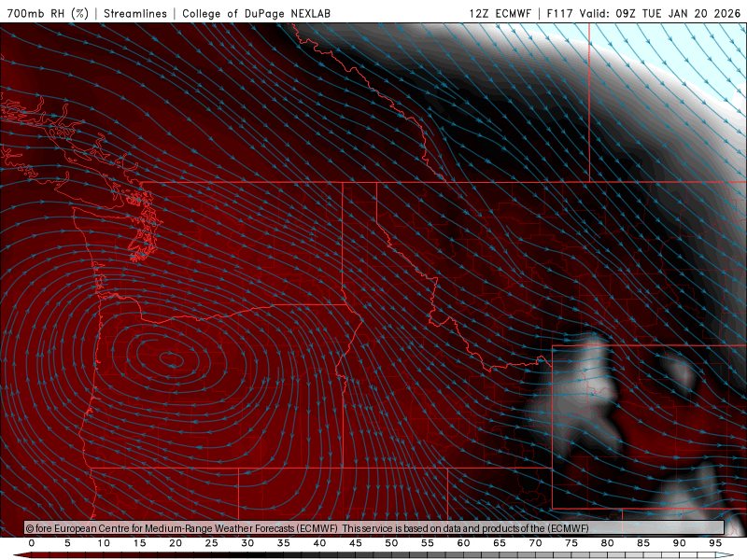747x560 pixels.
Task: Click colorbar label '85'
Action: 643,543
